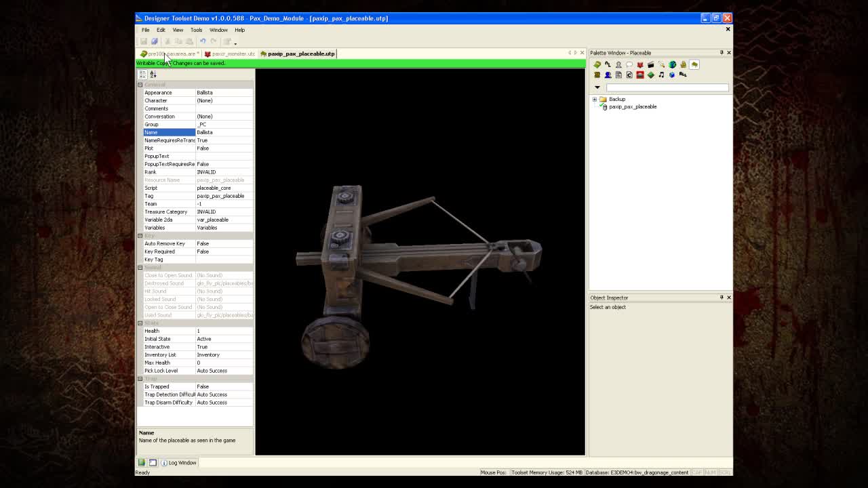The width and height of the screenshot is (868, 488).
Task: Click Save on the main toolbar
Action: (x=144, y=41)
